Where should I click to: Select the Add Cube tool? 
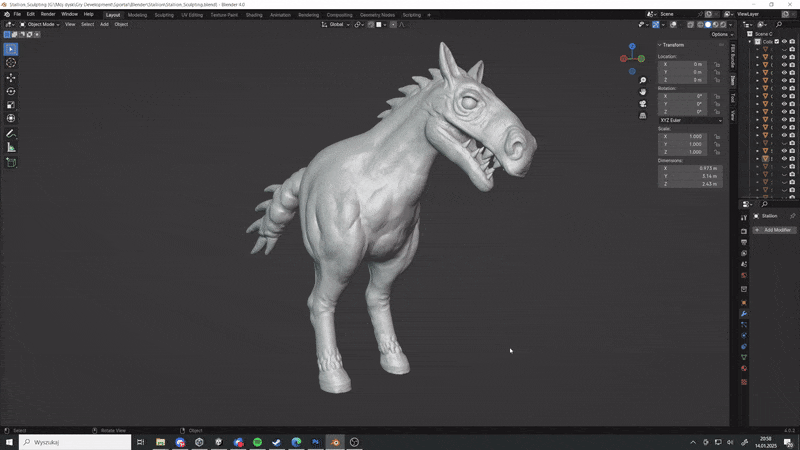11,163
